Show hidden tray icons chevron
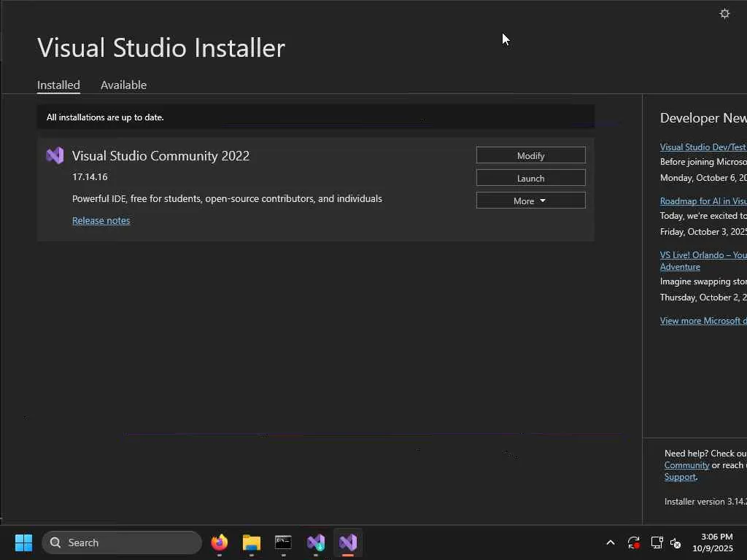Screen dimensions: 747x560 coord(611,542)
